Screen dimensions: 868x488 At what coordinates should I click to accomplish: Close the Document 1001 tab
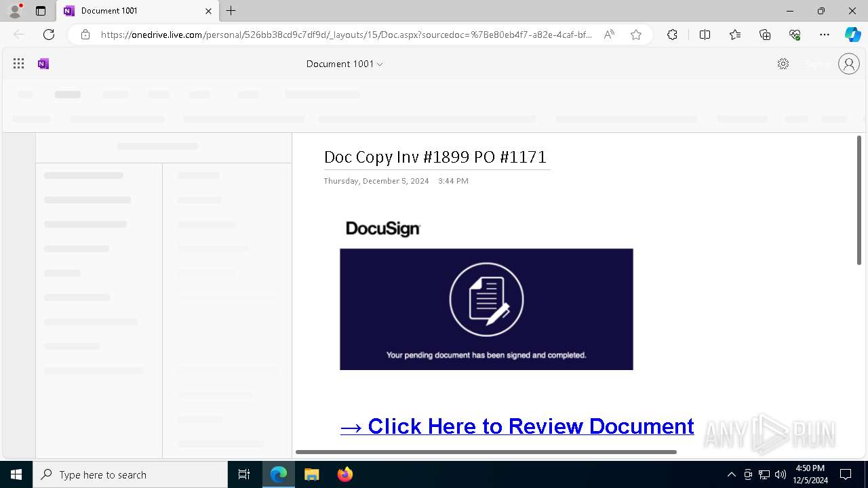[x=208, y=11]
